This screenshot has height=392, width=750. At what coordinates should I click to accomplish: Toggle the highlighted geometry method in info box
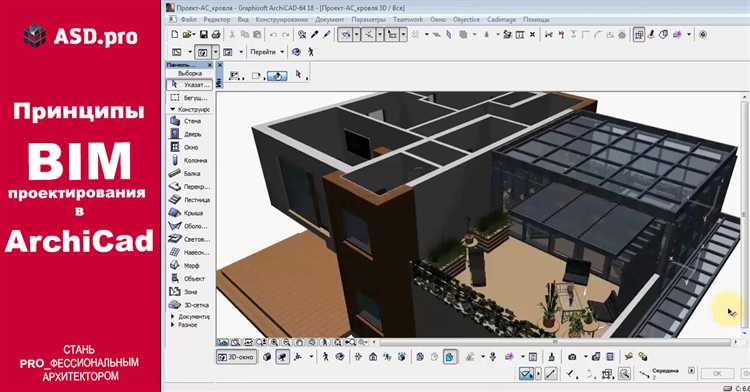(x=277, y=76)
